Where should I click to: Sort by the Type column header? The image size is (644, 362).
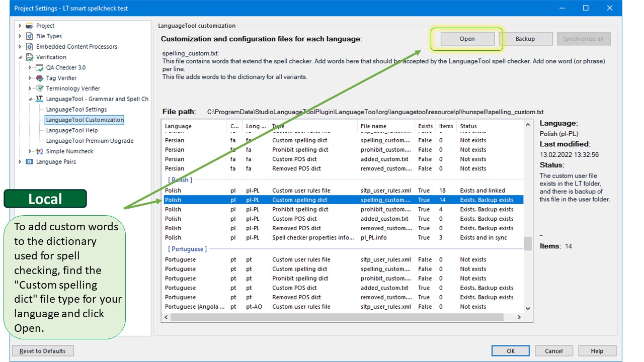coord(313,126)
